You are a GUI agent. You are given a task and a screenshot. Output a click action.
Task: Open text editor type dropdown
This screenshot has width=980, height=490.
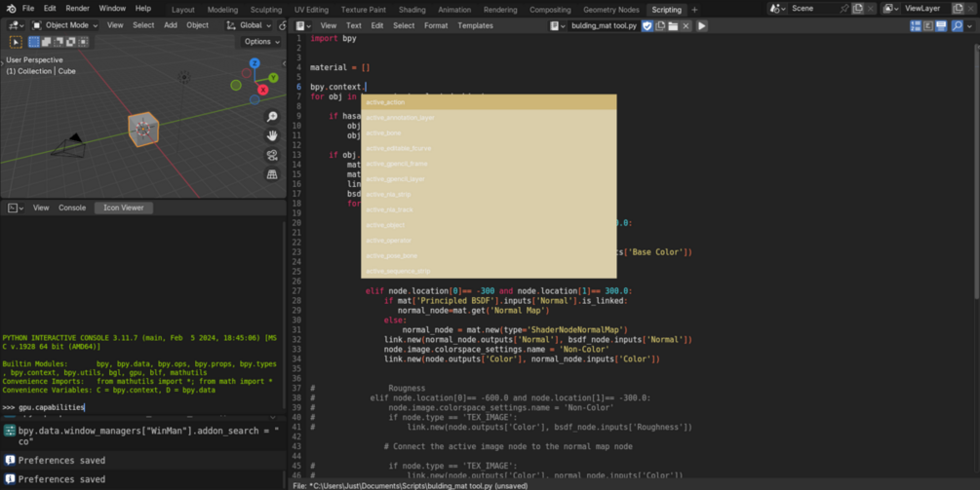tap(303, 25)
